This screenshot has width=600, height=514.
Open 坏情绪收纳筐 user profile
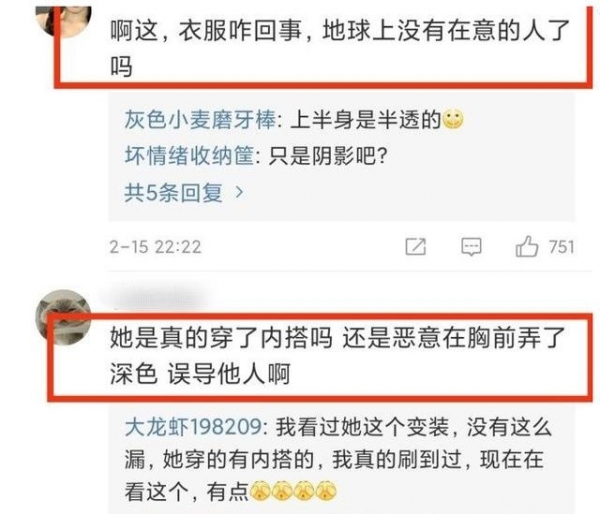[x=189, y=156]
